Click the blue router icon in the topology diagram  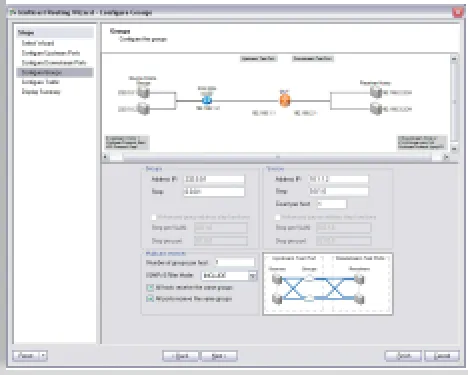(x=207, y=99)
